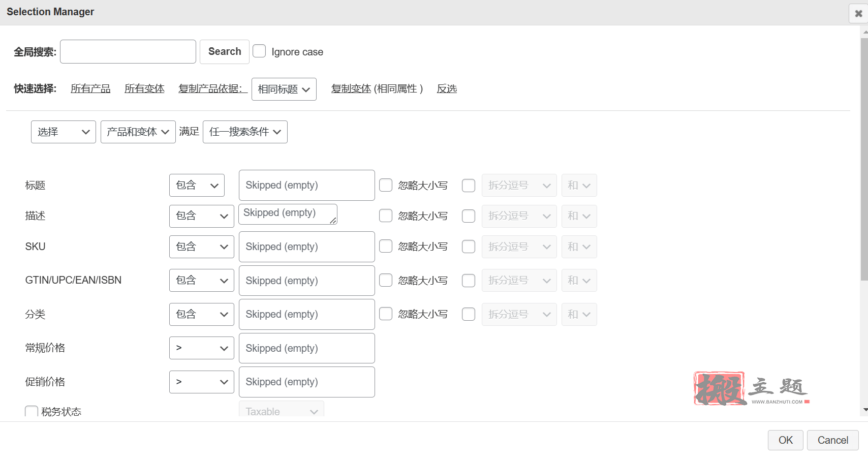Image resolution: width=868 pixels, height=459 pixels.
Task: Click the 所有产品 quick select link
Action: pos(90,88)
